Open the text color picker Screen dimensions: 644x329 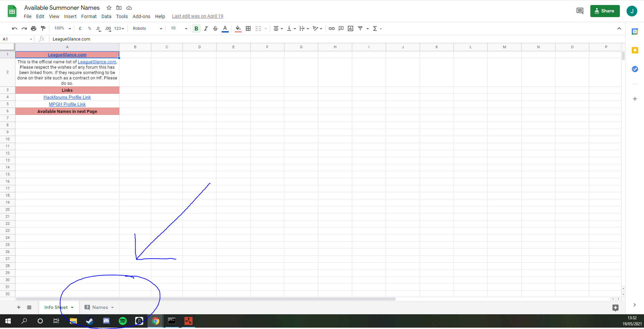(225, 28)
